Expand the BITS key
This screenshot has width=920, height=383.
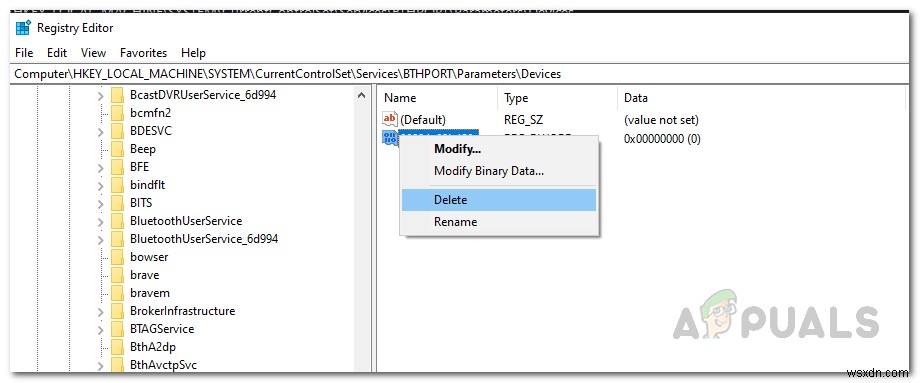click(x=100, y=204)
